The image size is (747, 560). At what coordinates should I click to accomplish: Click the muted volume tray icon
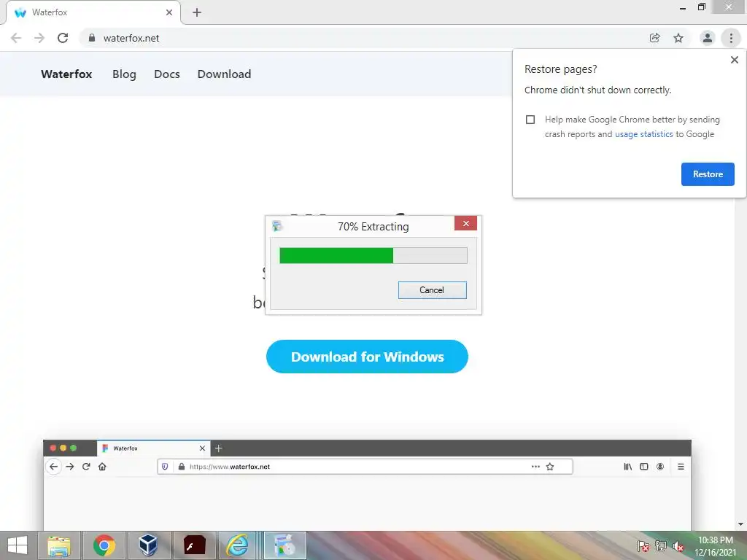pos(678,546)
